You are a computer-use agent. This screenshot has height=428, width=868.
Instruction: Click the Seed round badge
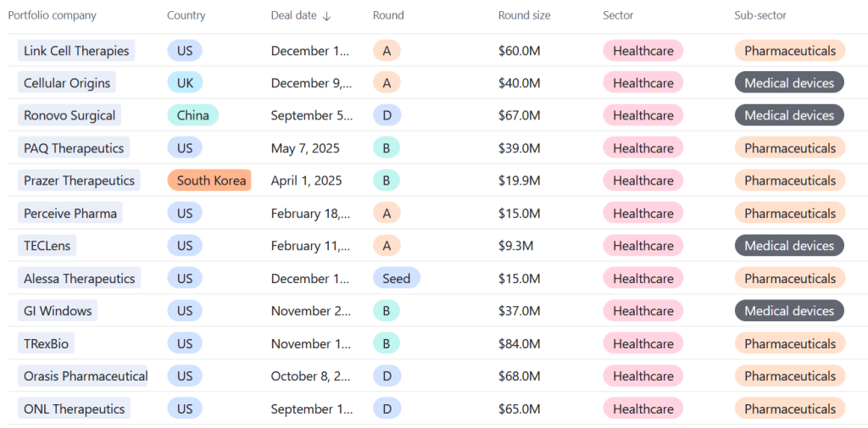click(x=396, y=279)
